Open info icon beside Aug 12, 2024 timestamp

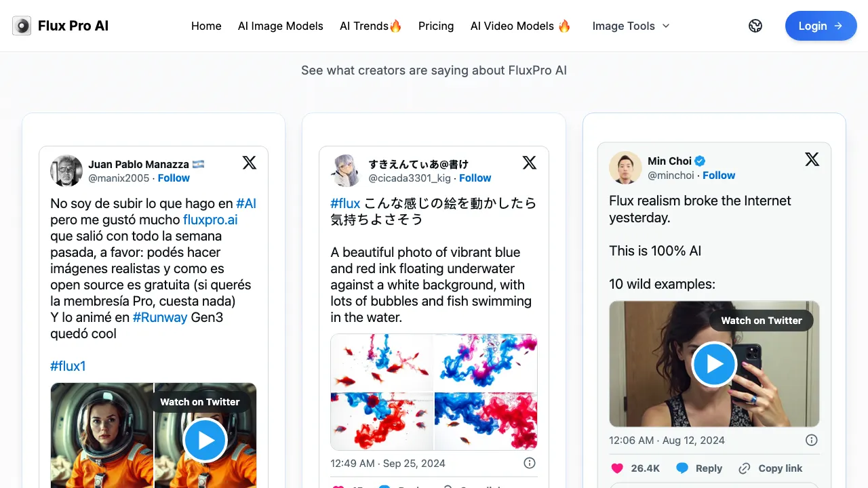coord(811,440)
